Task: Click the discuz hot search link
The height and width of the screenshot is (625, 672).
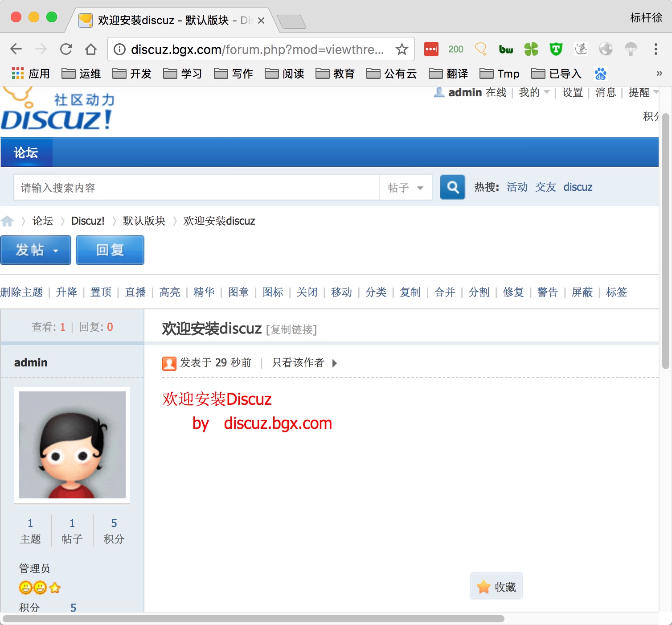Action: pos(578,187)
